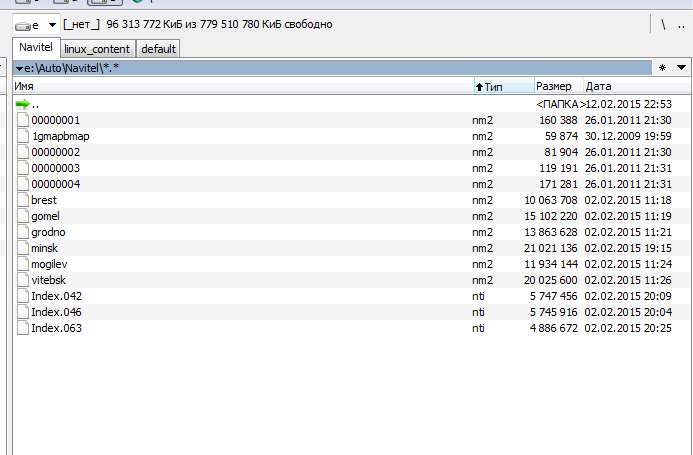Click file name 00000004
This screenshot has height=455, width=693.
56,184
